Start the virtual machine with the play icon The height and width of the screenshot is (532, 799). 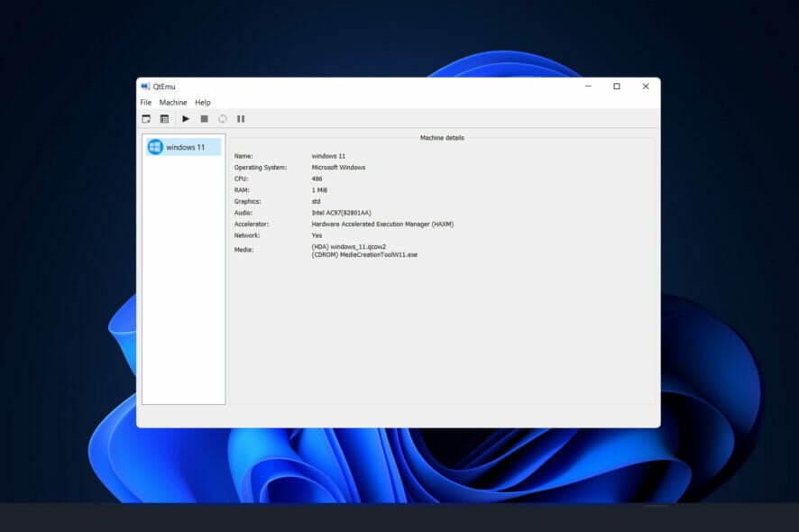click(x=186, y=118)
